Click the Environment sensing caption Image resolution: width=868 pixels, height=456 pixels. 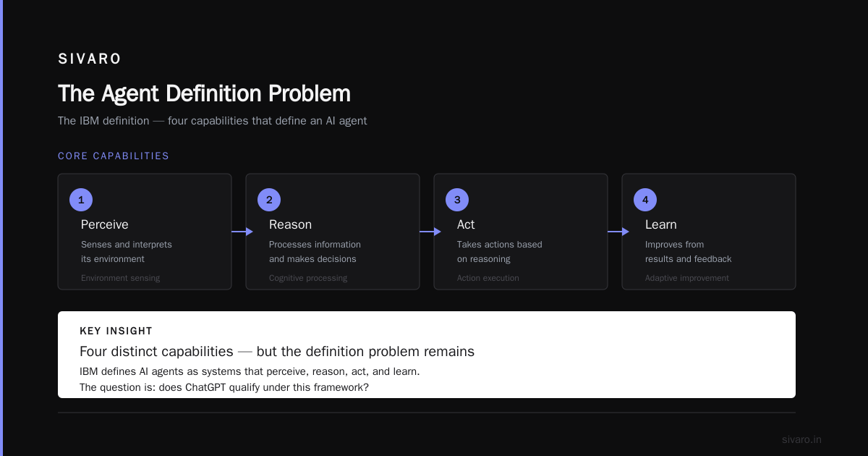click(120, 278)
